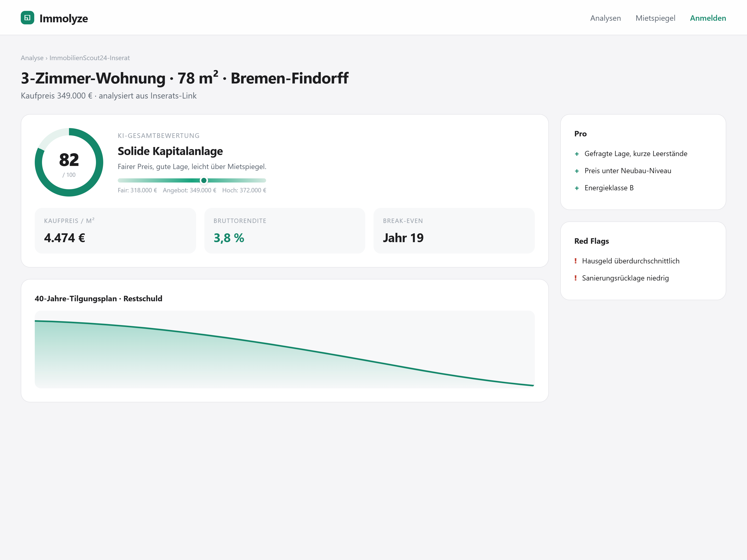The width and height of the screenshot is (747, 560).
Task: Click the 40-Jahre-Tilgungsplan · Restschuld heading
Action: (98, 299)
